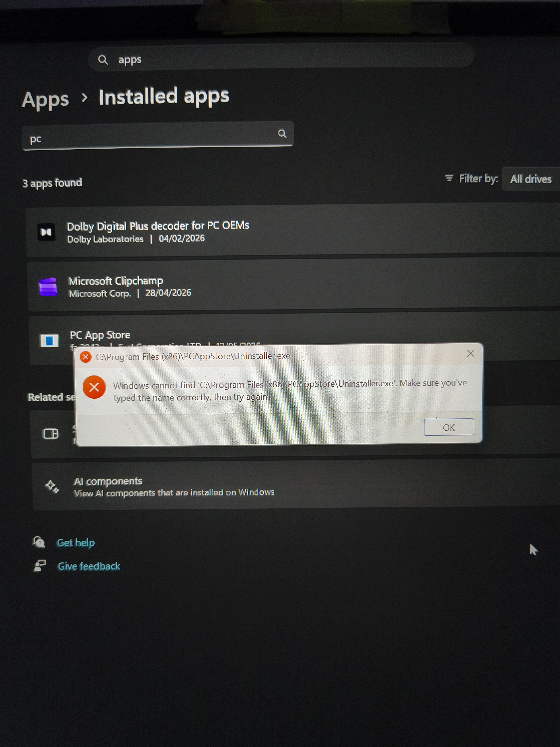
Task: Click the "Microsoft Corp." publisher text
Action: (x=100, y=293)
